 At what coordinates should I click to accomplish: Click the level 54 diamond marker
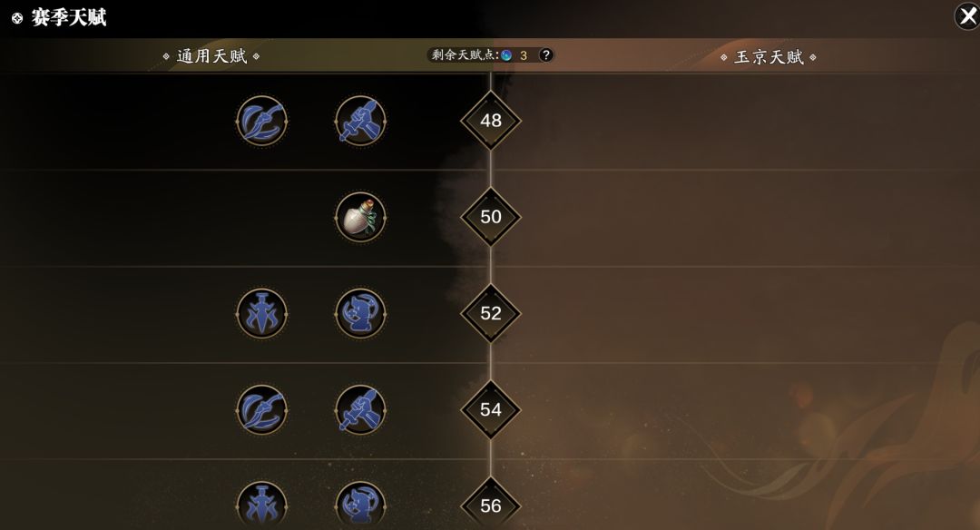tap(491, 409)
